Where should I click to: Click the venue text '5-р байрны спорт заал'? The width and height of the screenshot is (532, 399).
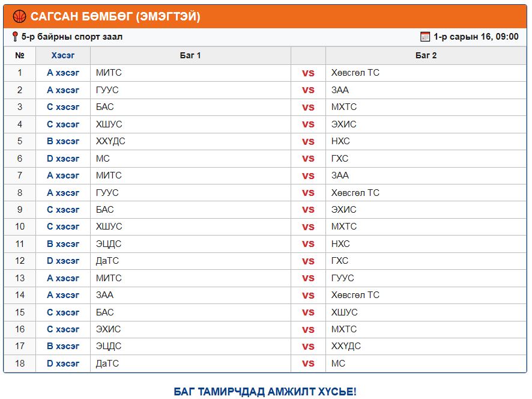point(72,37)
